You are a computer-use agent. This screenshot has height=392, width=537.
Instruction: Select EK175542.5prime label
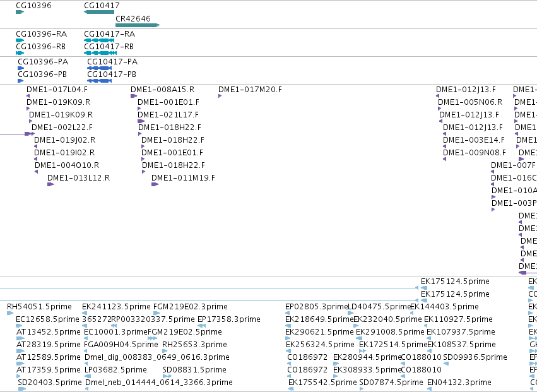click(x=322, y=383)
